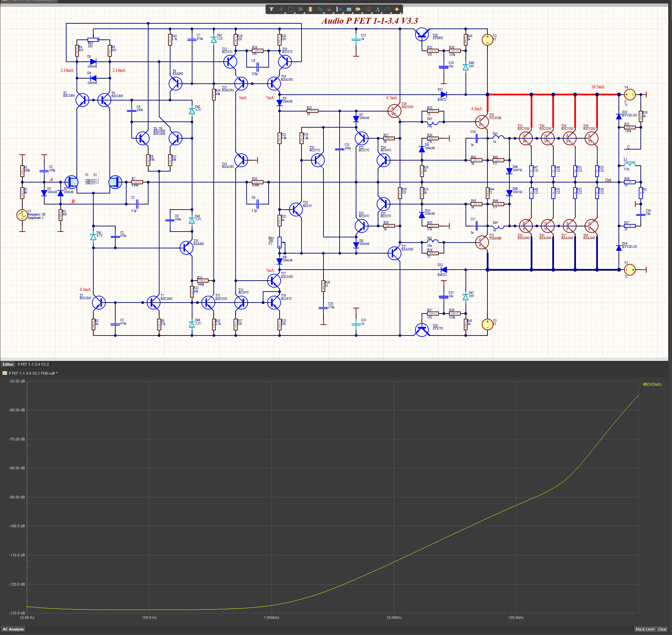Click the red net label B

tap(73, 201)
